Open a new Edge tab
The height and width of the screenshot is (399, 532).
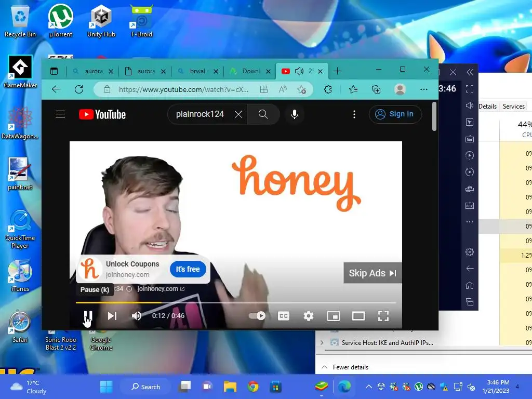click(x=337, y=71)
